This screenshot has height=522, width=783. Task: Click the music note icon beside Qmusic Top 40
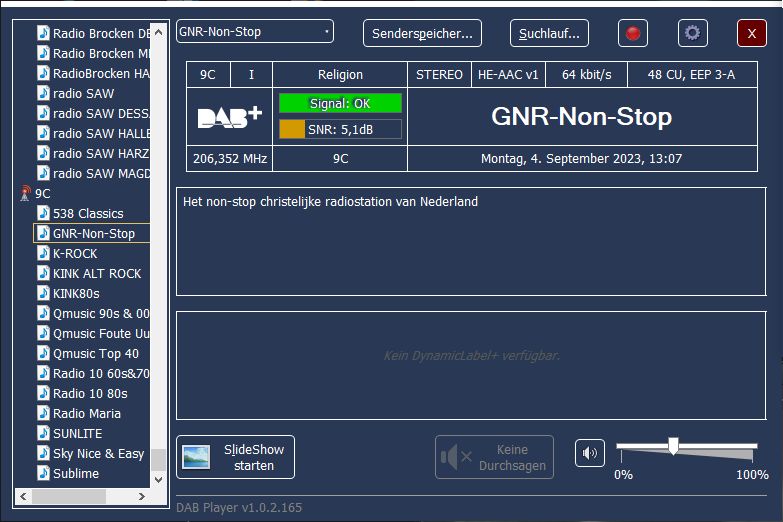point(43,353)
